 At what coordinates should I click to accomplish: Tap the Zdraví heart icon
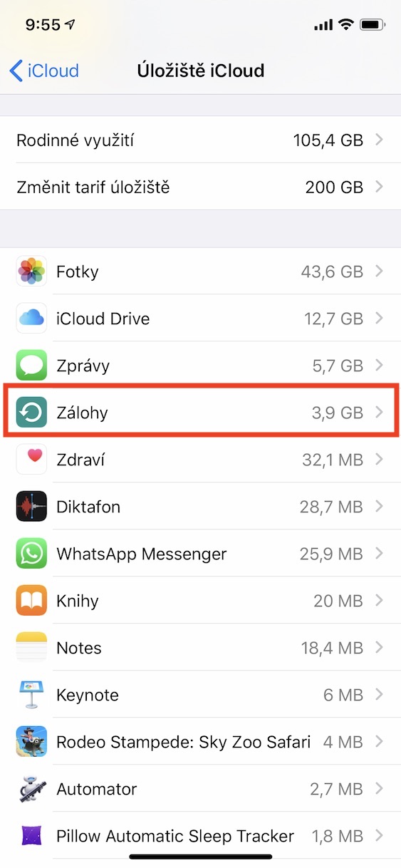click(31, 460)
